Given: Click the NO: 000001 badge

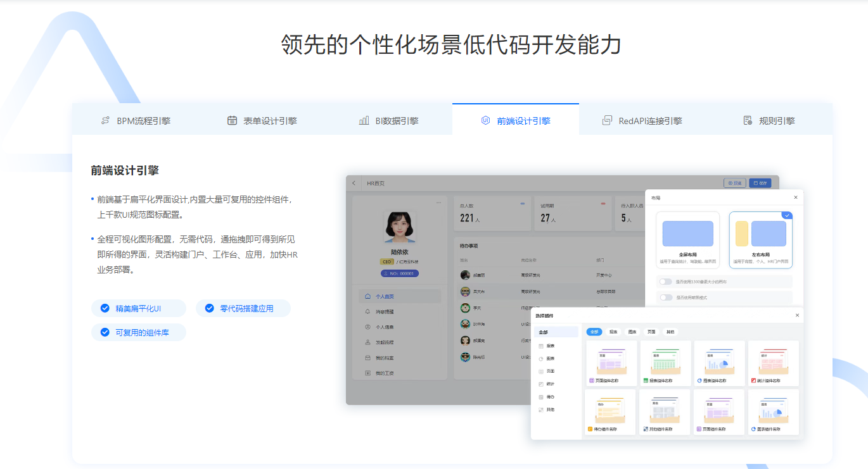Looking at the screenshot, I should click(400, 273).
